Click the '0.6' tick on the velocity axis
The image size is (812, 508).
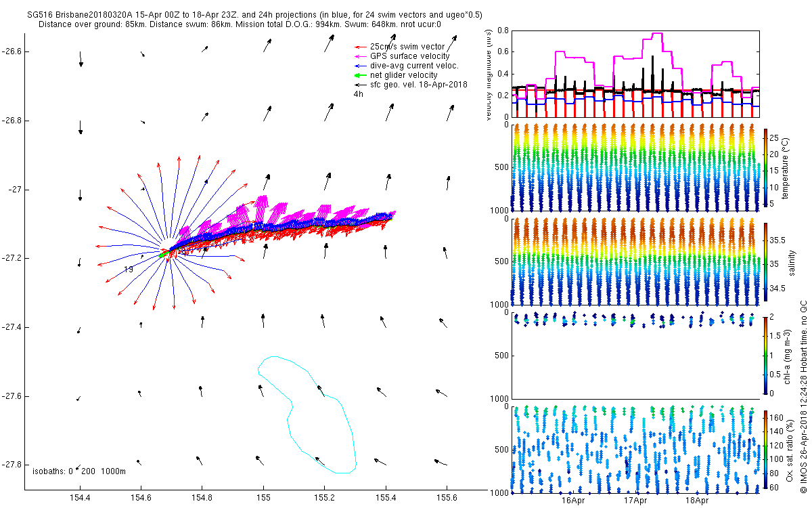pyautogui.click(x=502, y=51)
